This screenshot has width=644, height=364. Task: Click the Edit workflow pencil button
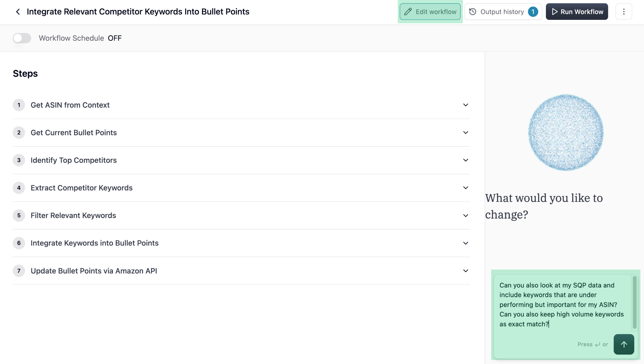pyautogui.click(x=430, y=12)
